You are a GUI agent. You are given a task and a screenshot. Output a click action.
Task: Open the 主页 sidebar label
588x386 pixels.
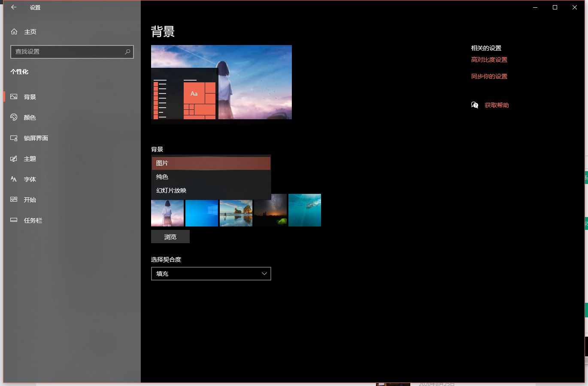30,32
